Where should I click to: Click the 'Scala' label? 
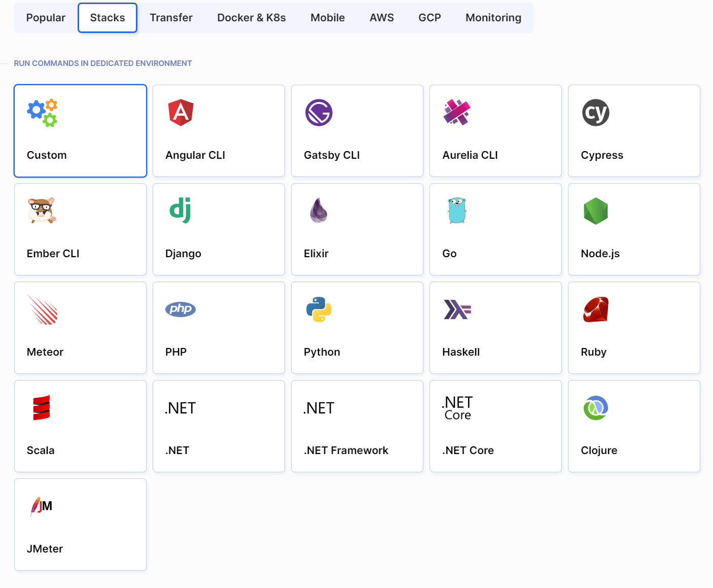point(41,451)
